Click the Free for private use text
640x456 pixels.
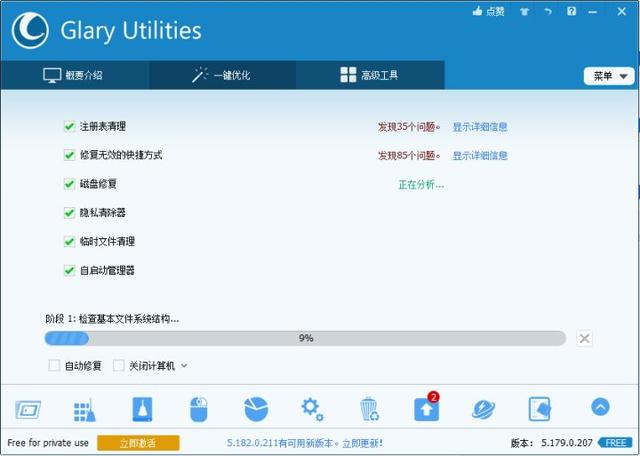[x=48, y=443]
